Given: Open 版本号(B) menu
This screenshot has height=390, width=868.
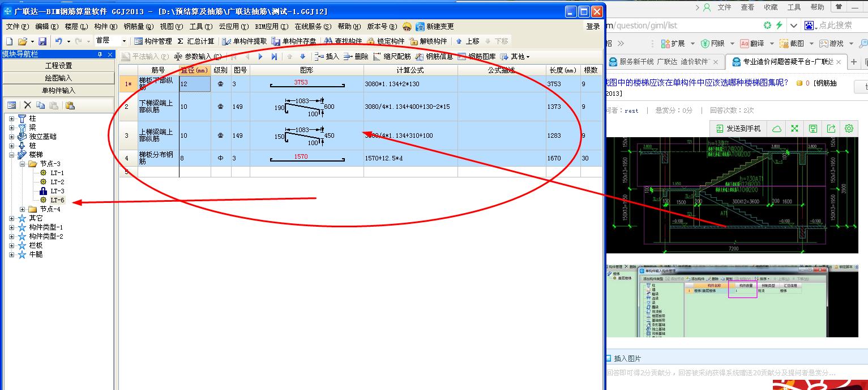Looking at the screenshot, I should 382,27.
